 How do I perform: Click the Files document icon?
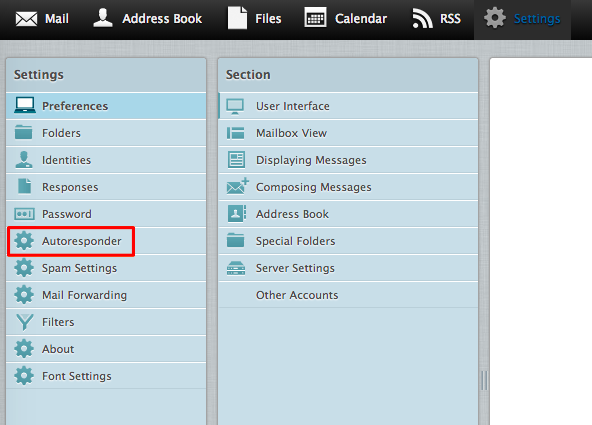click(x=237, y=18)
